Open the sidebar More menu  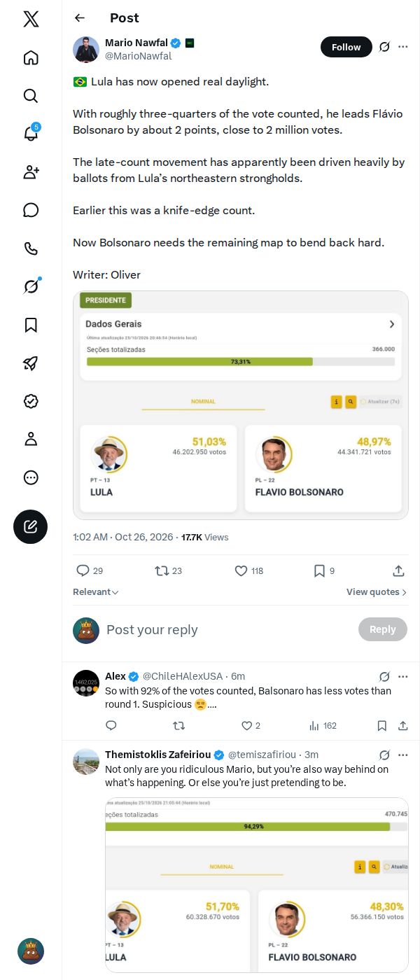[x=31, y=477]
